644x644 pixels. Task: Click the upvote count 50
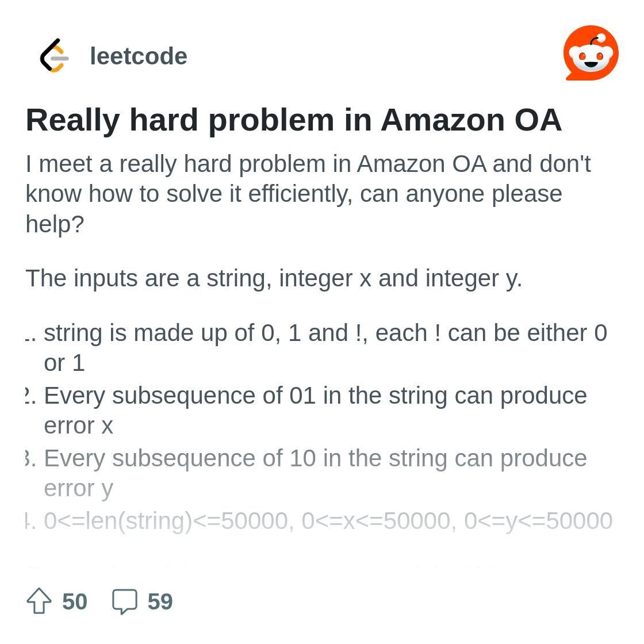tap(75, 601)
